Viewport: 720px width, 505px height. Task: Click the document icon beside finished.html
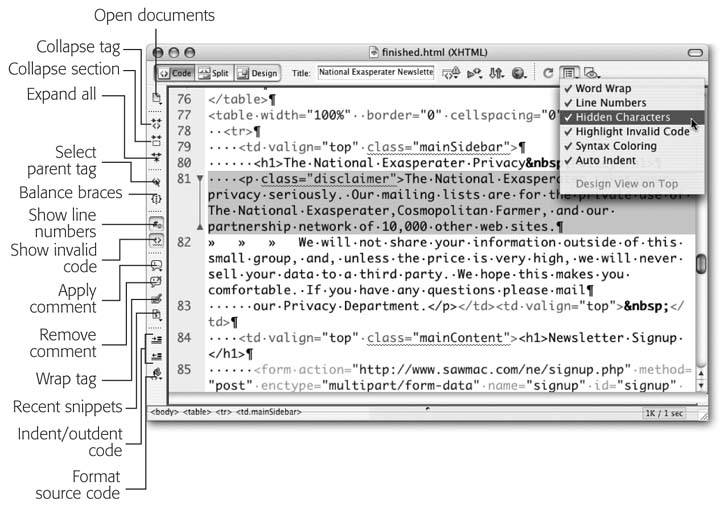tap(374, 52)
